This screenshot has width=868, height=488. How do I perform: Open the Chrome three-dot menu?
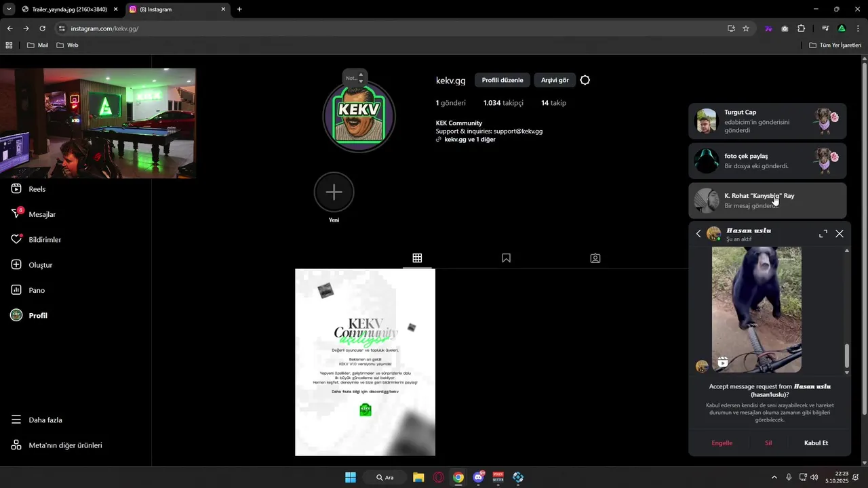859,28
